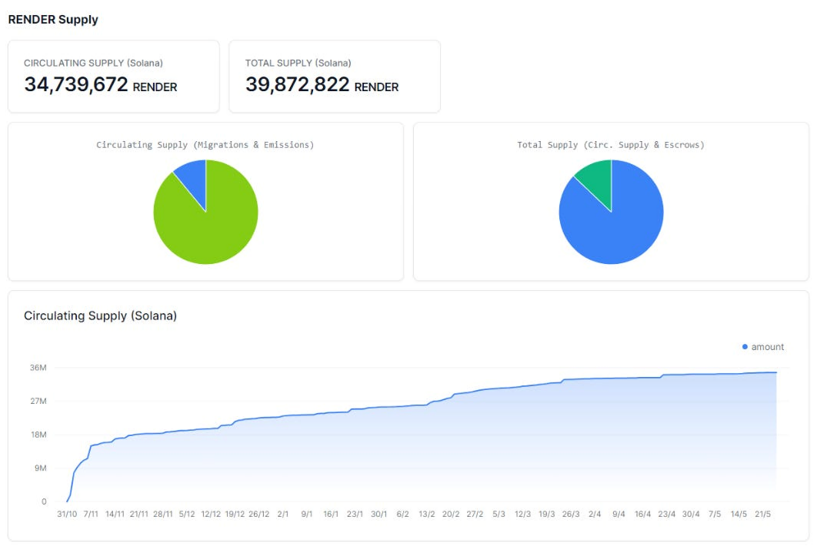
Task: Click the blue amount legend dot
Action: (745, 347)
